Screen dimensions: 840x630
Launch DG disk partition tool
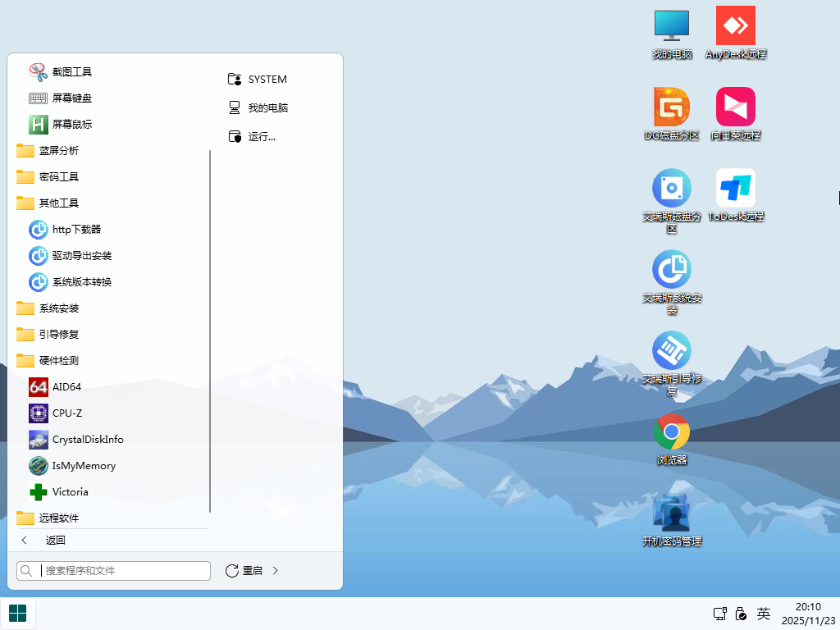(671, 107)
